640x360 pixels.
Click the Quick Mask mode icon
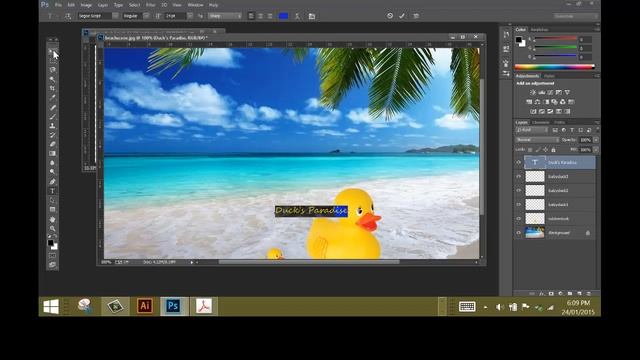52,256
